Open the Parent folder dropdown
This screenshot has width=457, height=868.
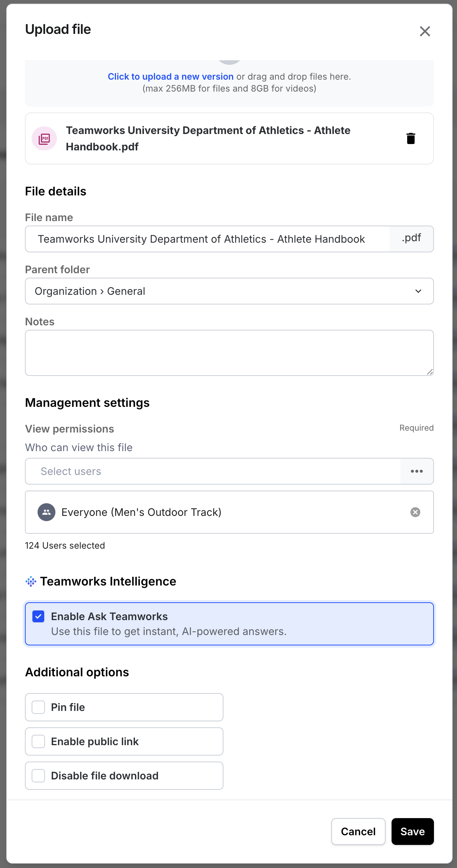pyautogui.click(x=229, y=291)
